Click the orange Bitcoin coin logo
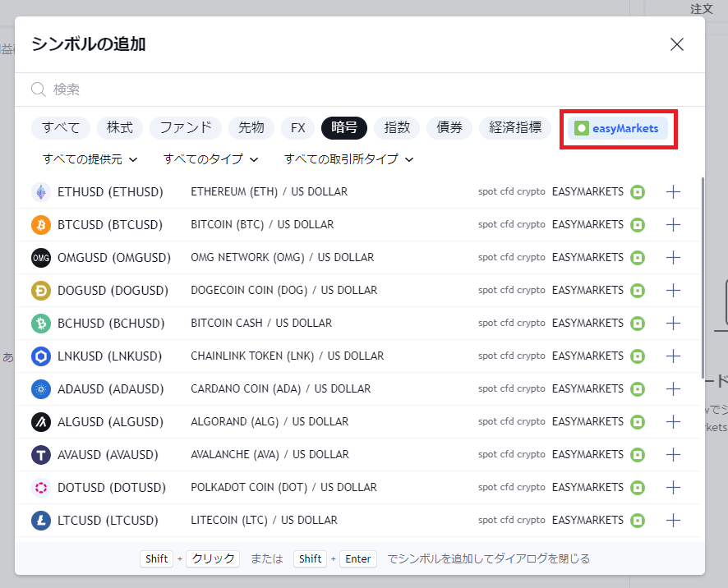 (x=41, y=225)
